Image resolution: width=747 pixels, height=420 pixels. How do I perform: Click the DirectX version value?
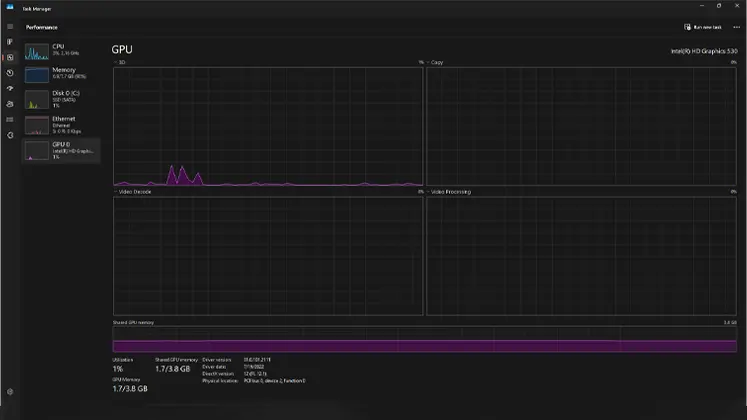[x=255, y=374]
